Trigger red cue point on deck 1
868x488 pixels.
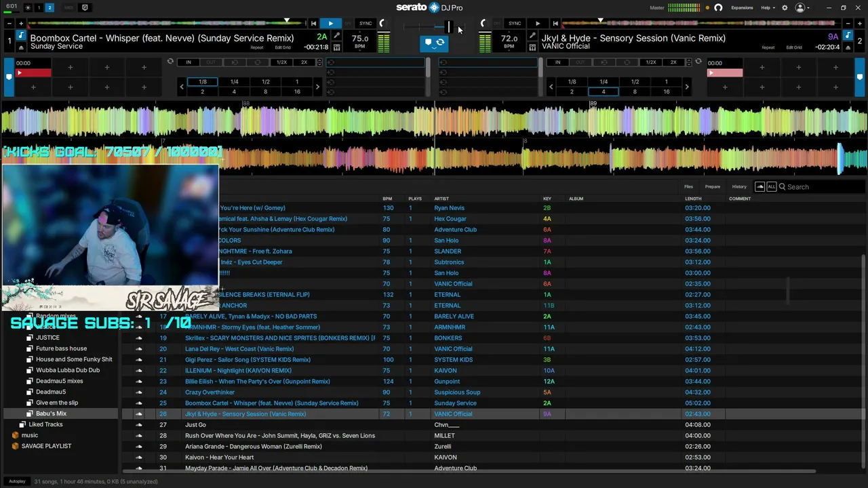coord(33,73)
